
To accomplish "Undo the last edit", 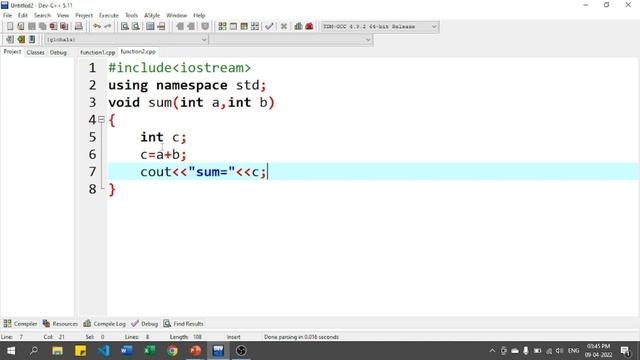I will tap(97, 27).
